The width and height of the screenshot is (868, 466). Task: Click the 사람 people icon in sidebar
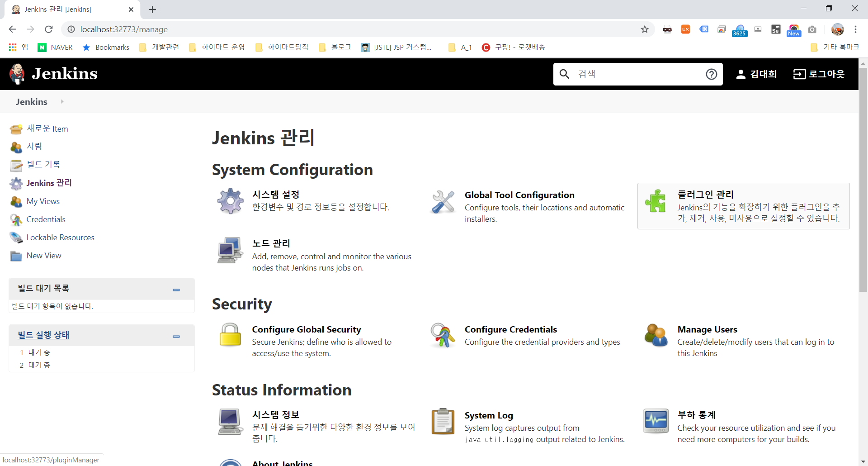[16, 147]
